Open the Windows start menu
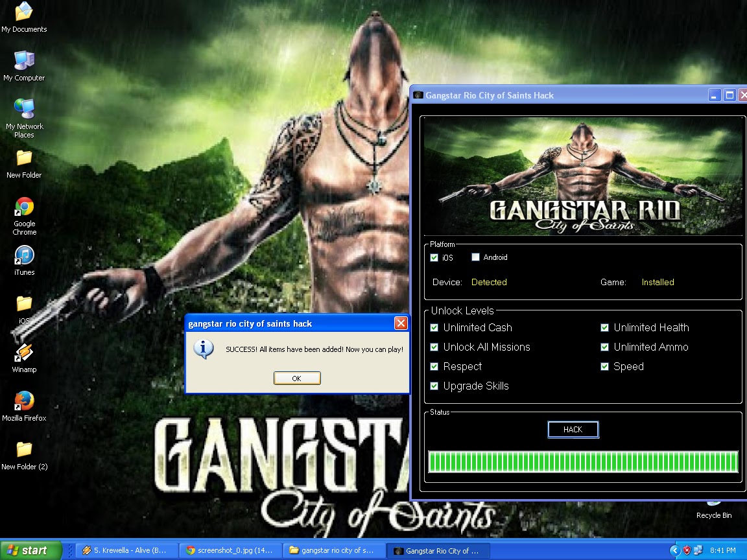747x560 pixels. click(x=31, y=550)
